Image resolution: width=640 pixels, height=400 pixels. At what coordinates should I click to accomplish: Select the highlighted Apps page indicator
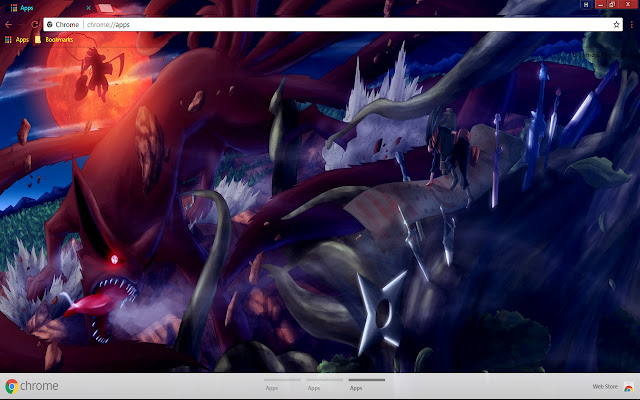tap(367, 384)
